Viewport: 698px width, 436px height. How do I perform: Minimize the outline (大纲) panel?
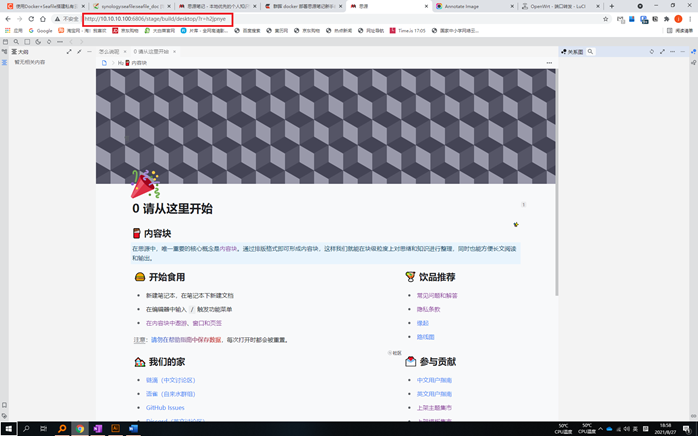click(89, 52)
